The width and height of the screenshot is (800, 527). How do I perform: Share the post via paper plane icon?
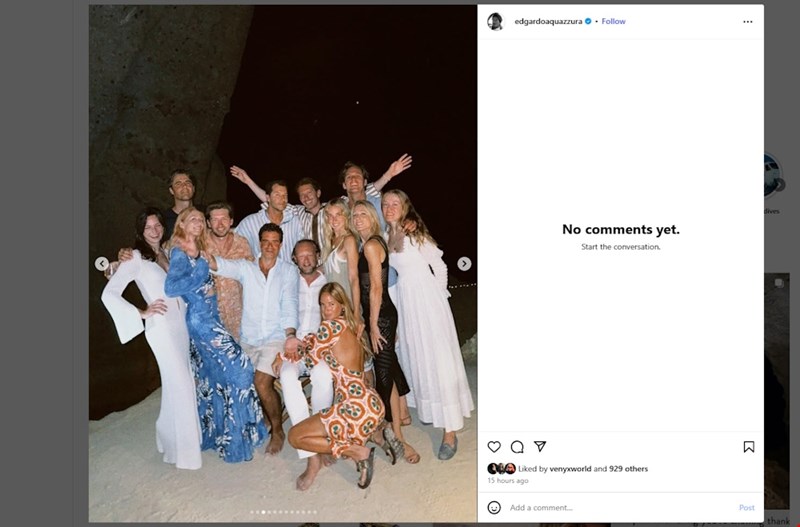[540, 447]
